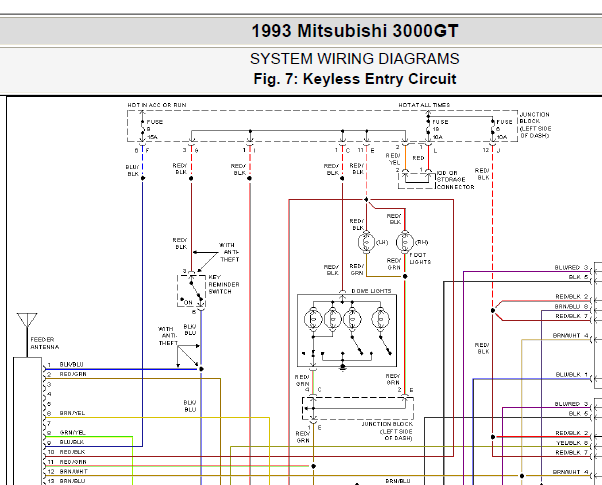Click the 'KEY REMINDER SWITCH' label
This screenshot has width=602, height=485.
[x=223, y=284]
